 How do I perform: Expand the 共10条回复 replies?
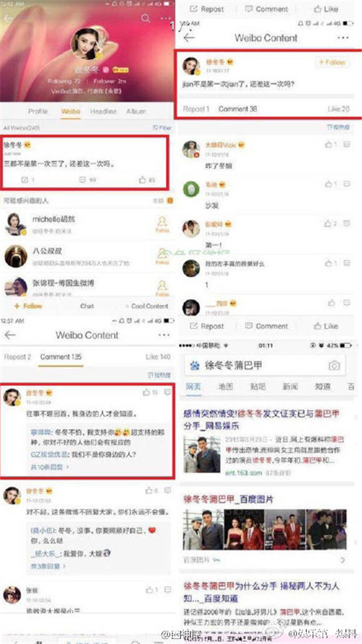pyautogui.click(x=50, y=467)
